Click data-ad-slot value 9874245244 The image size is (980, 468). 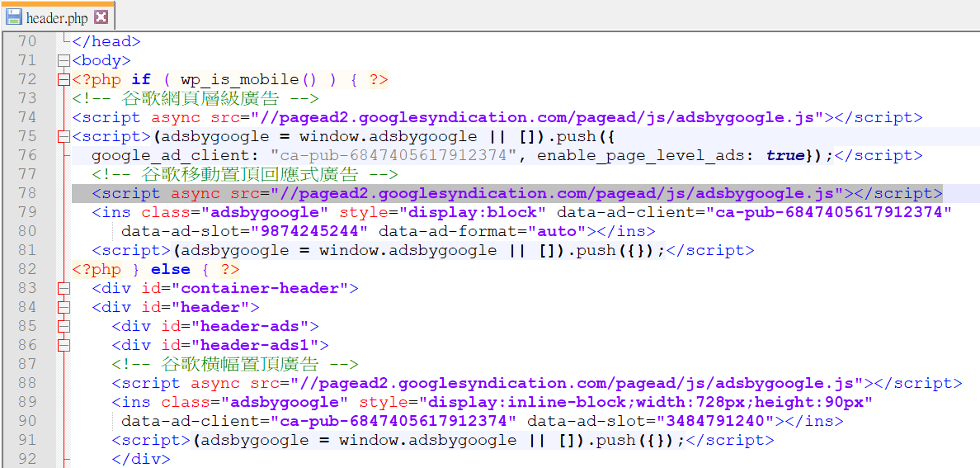(x=309, y=231)
